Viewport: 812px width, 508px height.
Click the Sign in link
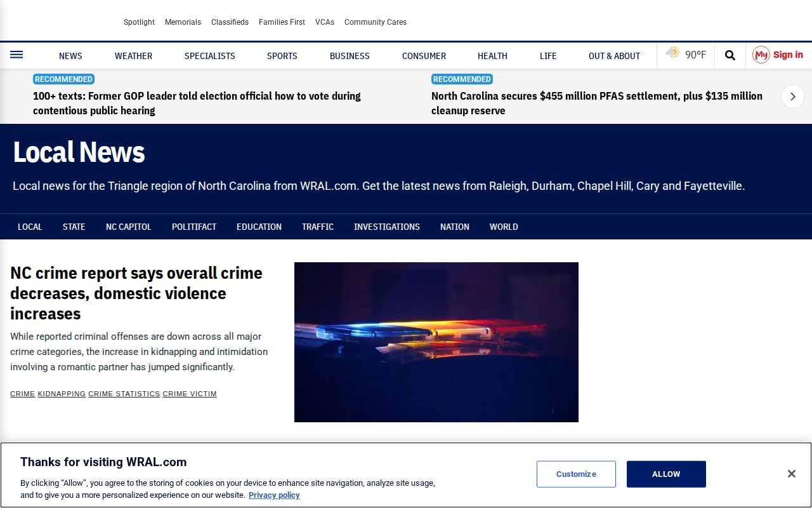tap(788, 55)
